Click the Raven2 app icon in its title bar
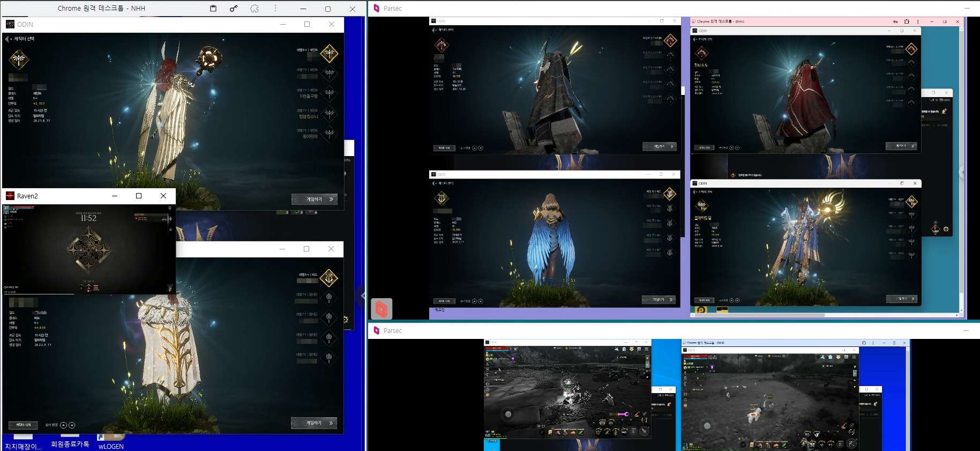 (x=10, y=196)
